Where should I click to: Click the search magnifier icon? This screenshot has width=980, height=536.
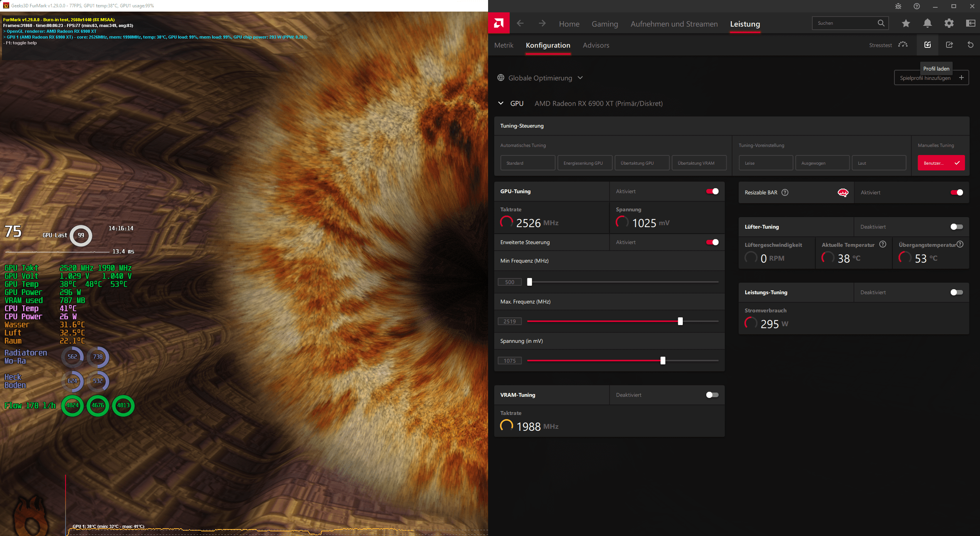pyautogui.click(x=881, y=23)
